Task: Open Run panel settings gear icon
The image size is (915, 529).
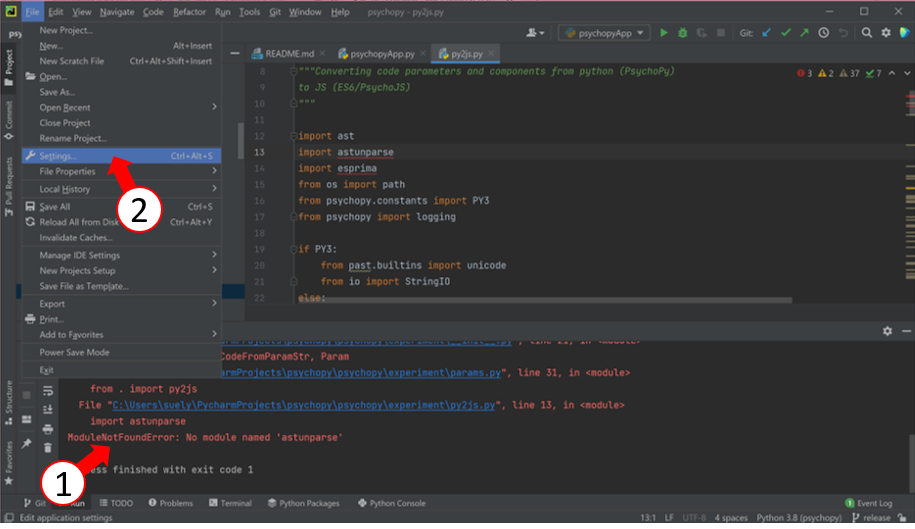Action: (x=887, y=331)
